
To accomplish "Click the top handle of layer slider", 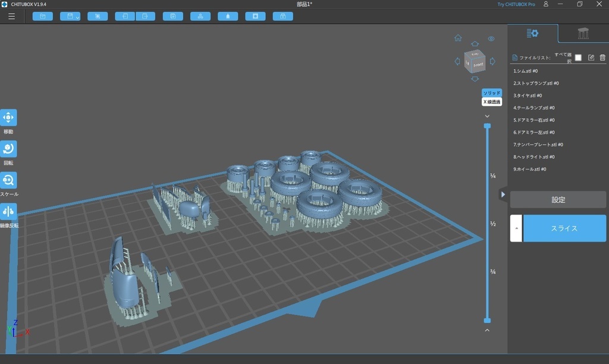I will 487,126.
